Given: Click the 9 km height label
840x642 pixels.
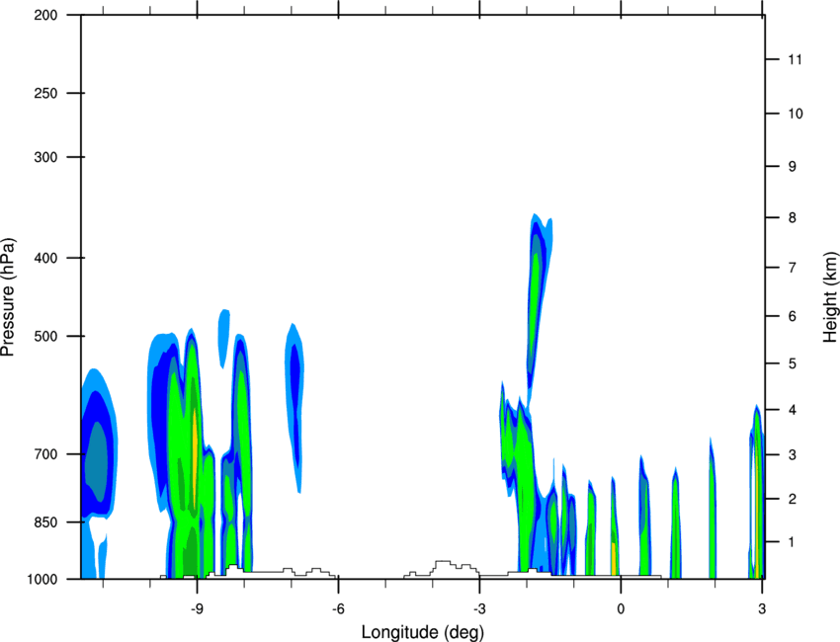Looking at the screenshot, I should point(793,167).
